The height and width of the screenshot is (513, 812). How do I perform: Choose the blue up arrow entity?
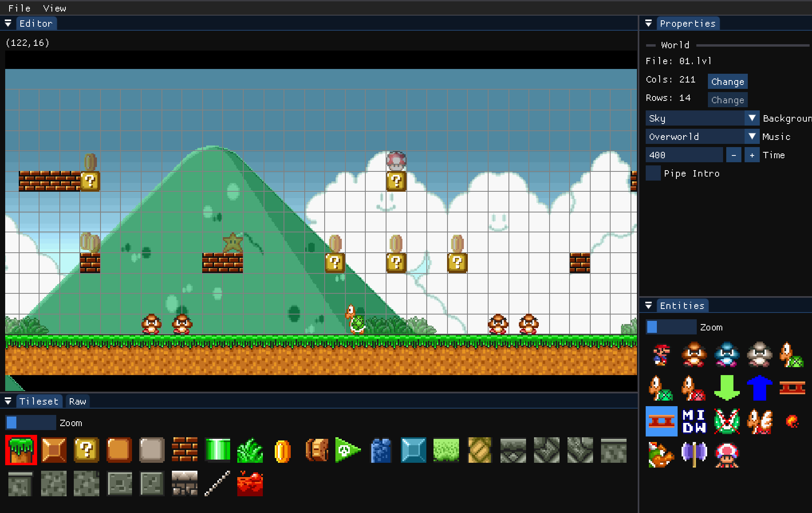(x=759, y=388)
